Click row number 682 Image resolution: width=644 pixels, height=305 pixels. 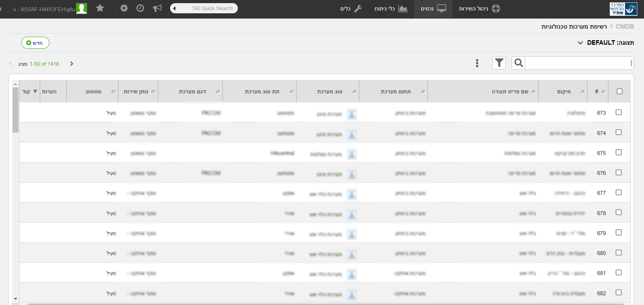(601, 293)
